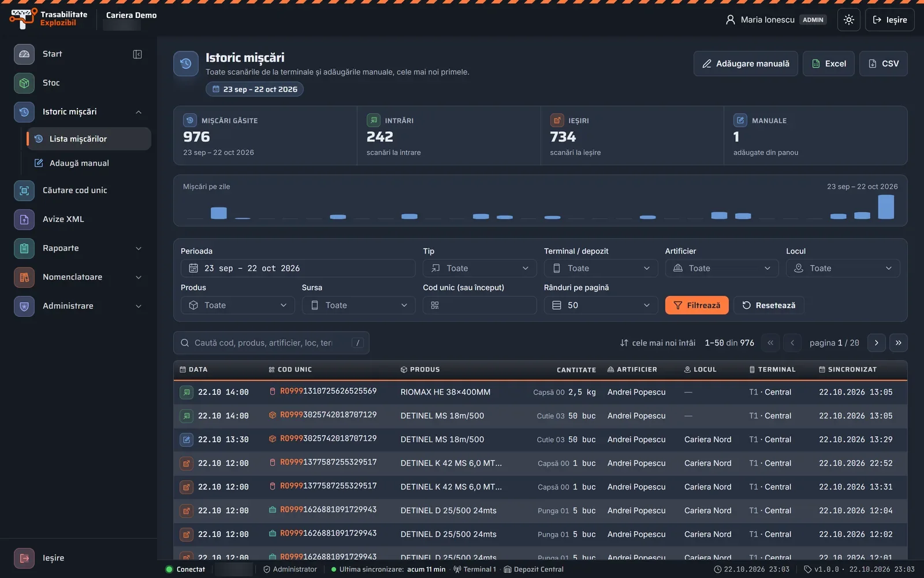Export data with the Excel button

[x=829, y=64]
